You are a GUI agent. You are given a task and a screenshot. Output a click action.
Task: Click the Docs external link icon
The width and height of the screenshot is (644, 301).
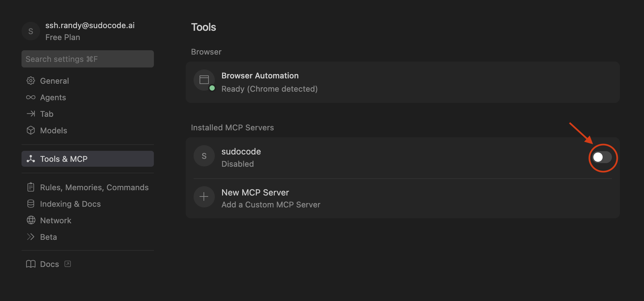[x=68, y=264]
